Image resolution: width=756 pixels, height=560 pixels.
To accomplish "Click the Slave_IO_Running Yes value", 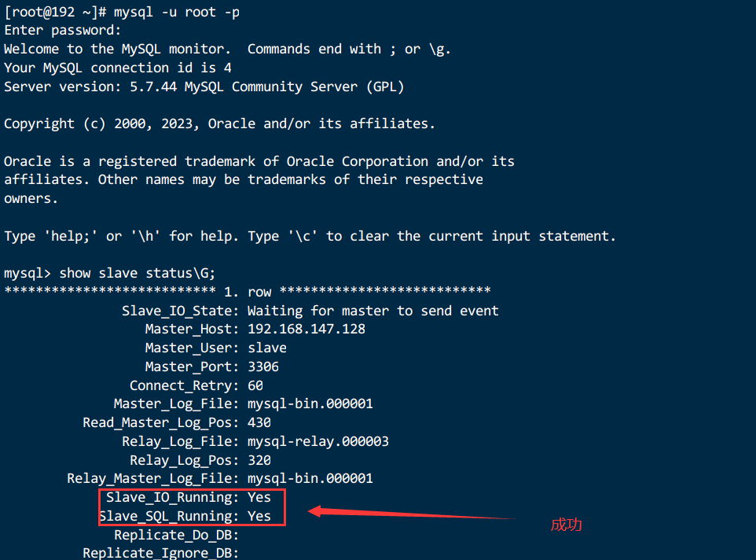I will click(259, 497).
